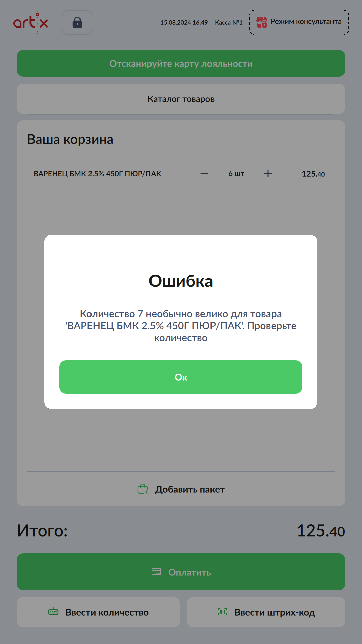Click the keyboard icon for Ввести количество
The width and height of the screenshot is (362, 644).
click(x=53, y=612)
